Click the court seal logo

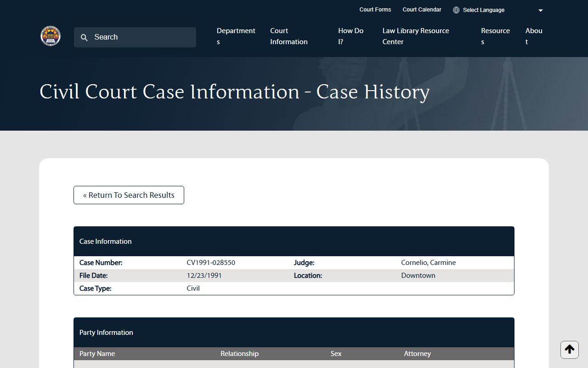[51, 36]
